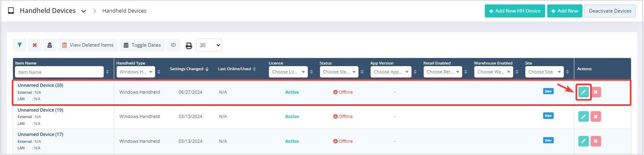Click Active license in Unnamed Device (19) row
Viewport: 644px width, 155px height.
pyautogui.click(x=292, y=116)
